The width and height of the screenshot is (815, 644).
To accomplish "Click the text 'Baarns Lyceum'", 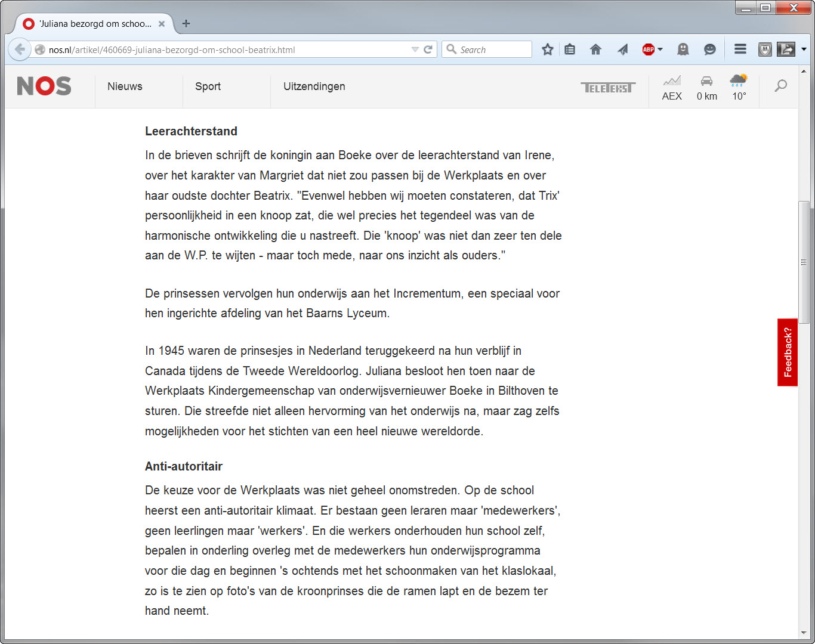I will click(x=347, y=313).
